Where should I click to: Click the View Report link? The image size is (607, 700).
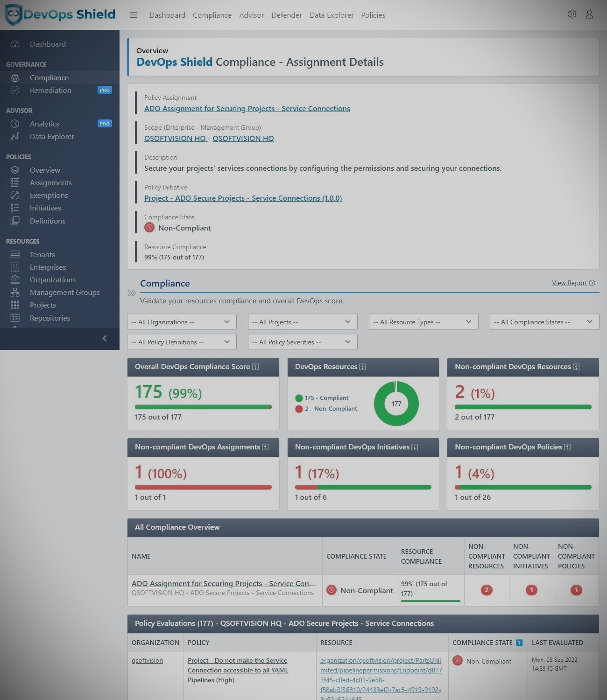coord(569,283)
